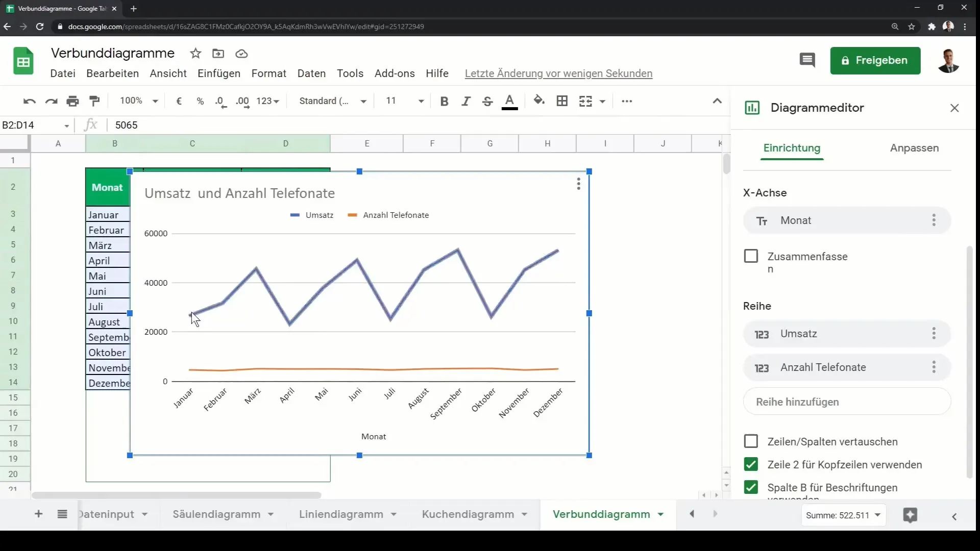
Task: Open the Hilfe menu
Action: click(437, 73)
